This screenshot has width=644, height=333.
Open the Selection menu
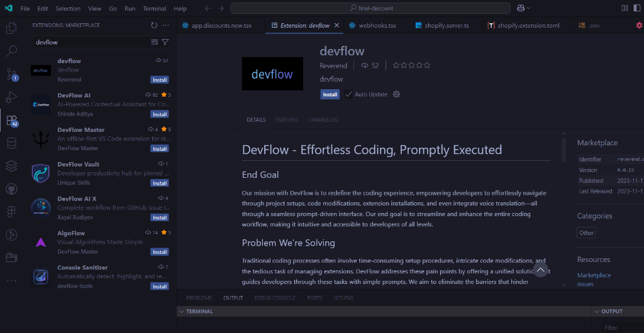click(68, 8)
